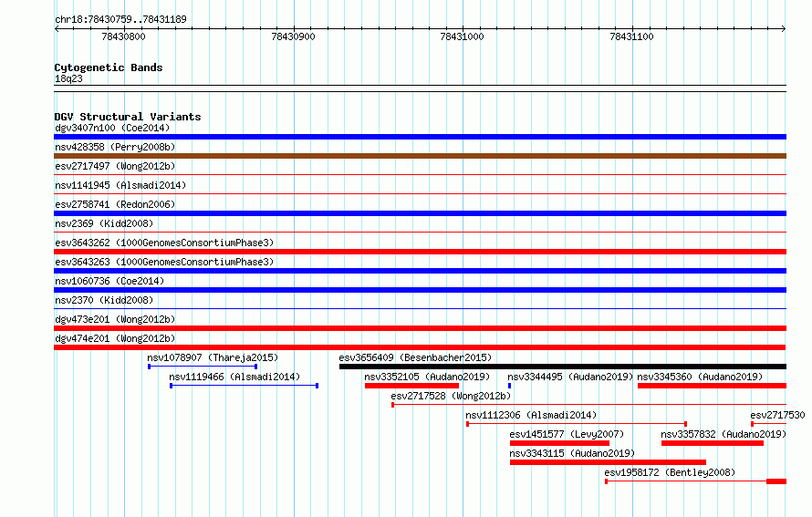Click the small blue nsv3344495 marker
The image size is (812, 517).
click(x=510, y=386)
